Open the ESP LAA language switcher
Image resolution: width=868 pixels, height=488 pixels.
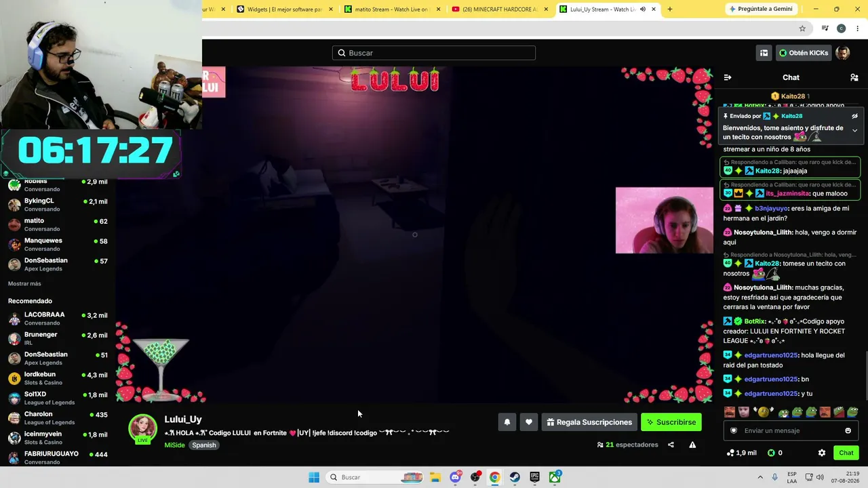(x=792, y=477)
